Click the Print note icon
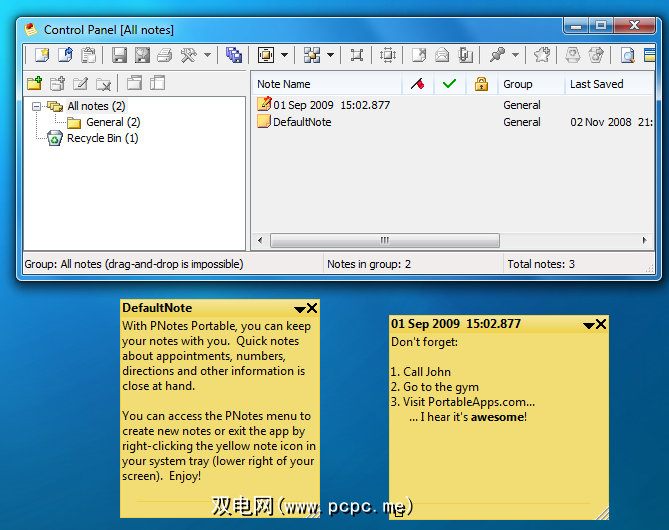This screenshot has height=530, width=669. pyautogui.click(x=165, y=55)
